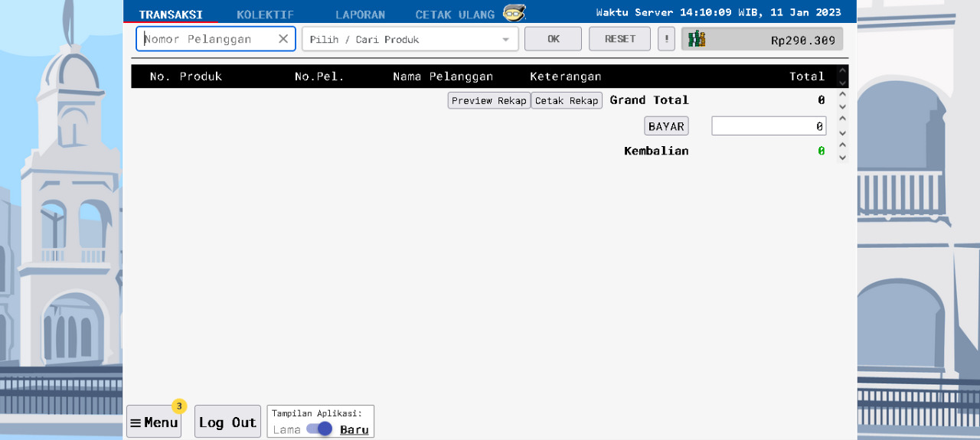Click the yellow notification badge on Menu
This screenshot has height=440, width=980.
179,406
